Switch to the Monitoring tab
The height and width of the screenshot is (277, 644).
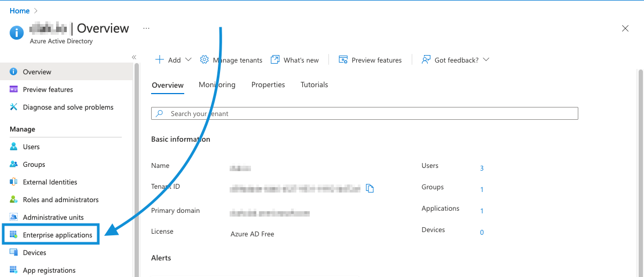(217, 84)
